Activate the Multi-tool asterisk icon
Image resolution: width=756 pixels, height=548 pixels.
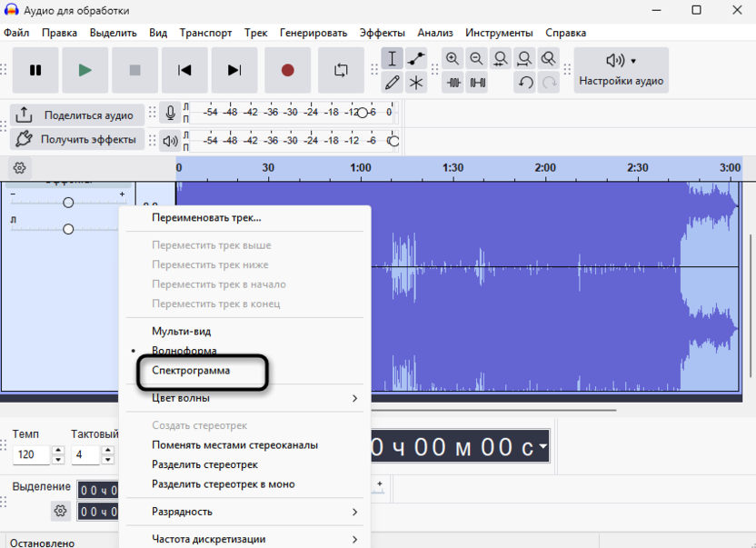click(416, 83)
